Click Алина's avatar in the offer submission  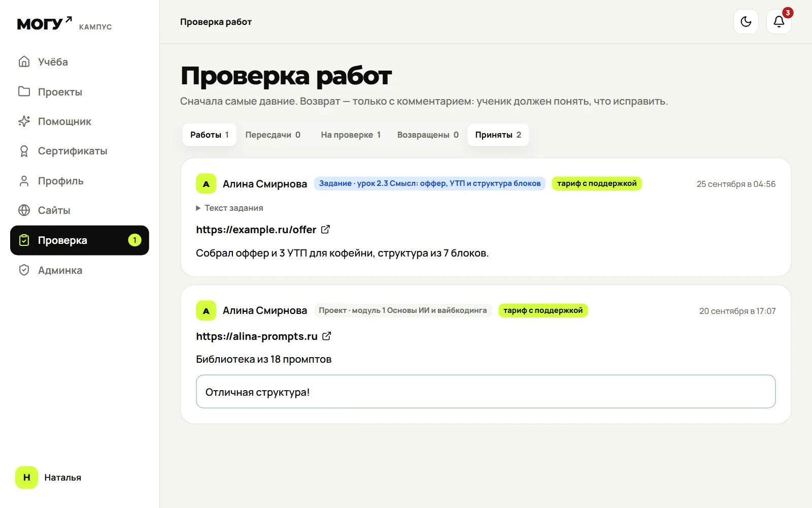206,184
